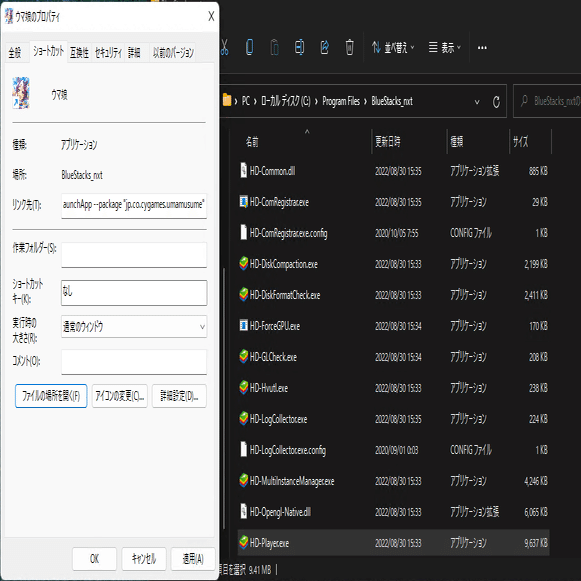Click the chevron after ローカルディスク (C:) in breadcrumb
The width and height of the screenshot is (581, 581).
point(316,101)
